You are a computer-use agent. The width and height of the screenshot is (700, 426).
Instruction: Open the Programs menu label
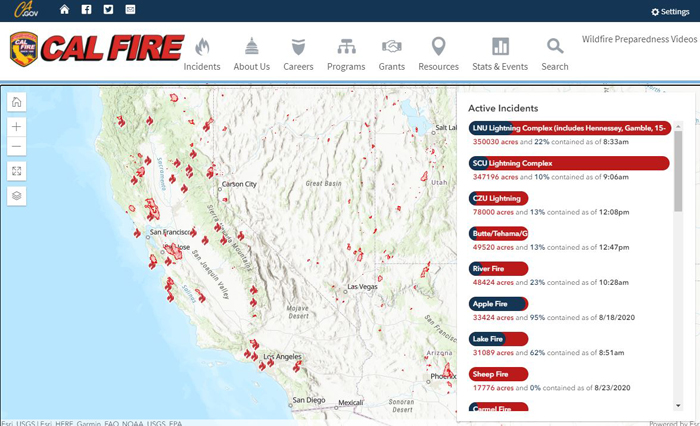[x=346, y=67]
